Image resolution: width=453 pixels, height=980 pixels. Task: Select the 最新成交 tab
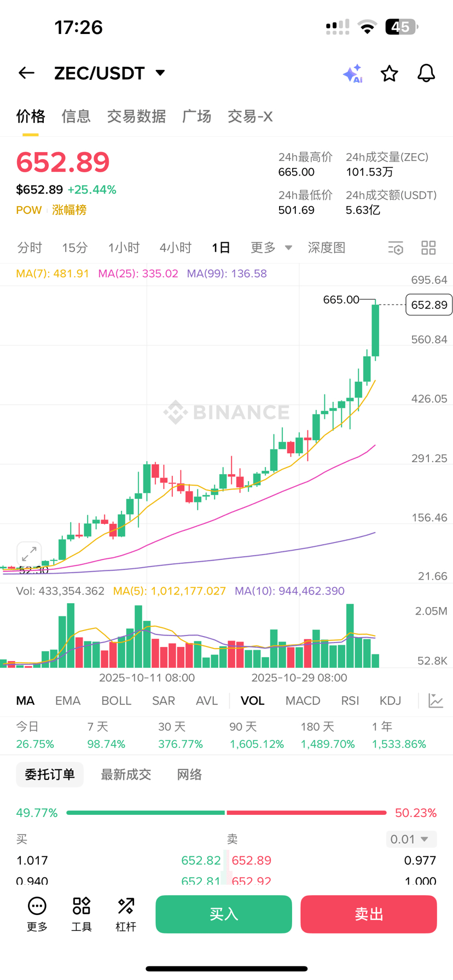pyautogui.click(x=126, y=774)
